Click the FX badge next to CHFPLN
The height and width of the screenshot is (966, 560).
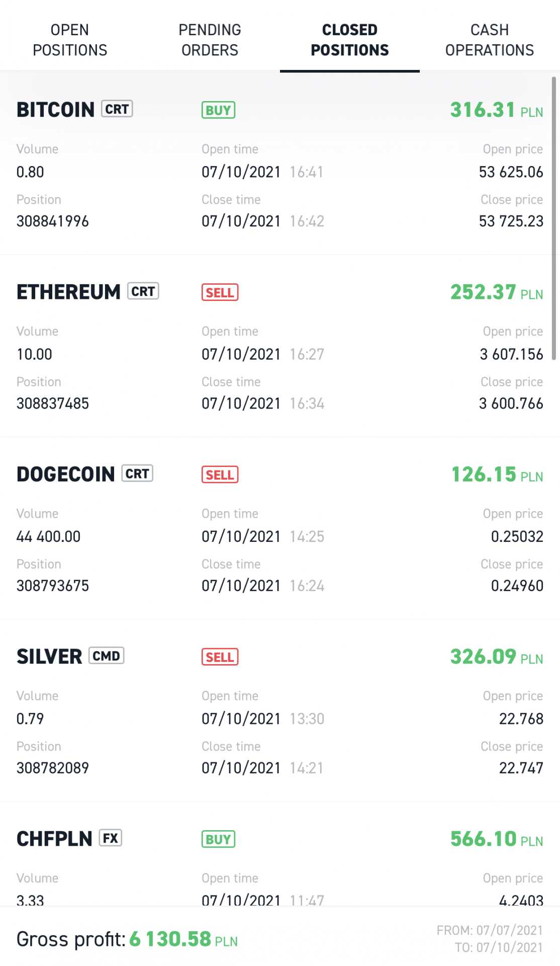pyautogui.click(x=111, y=838)
